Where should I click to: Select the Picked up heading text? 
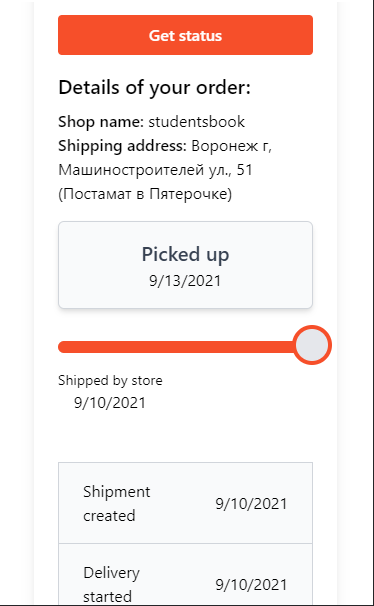point(185,254)
